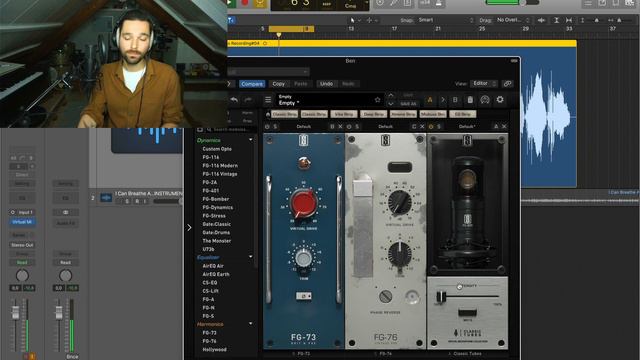The width and height of the screenshot is (640, 360).
Task: Click the Stereo Out output slot
Action: (x=22, y=245)
